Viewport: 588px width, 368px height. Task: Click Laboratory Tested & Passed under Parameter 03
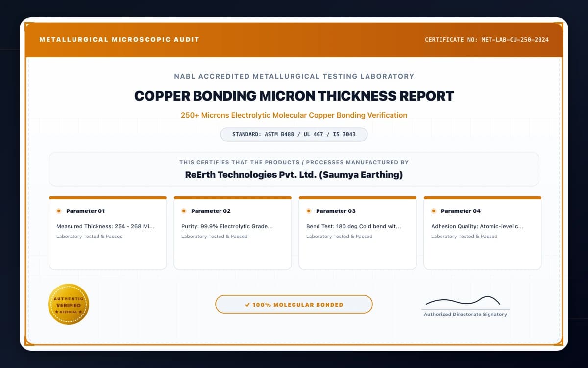(x=339, y=237)
